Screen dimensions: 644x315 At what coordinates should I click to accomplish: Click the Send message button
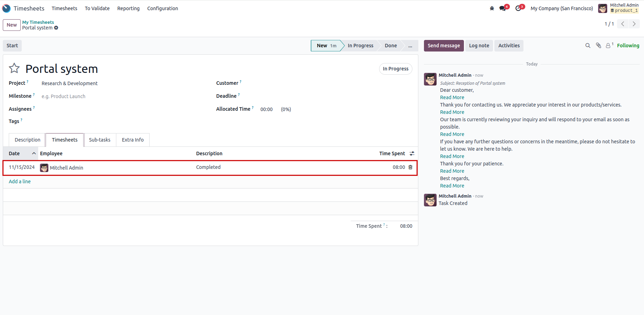[x=444, y=46]
